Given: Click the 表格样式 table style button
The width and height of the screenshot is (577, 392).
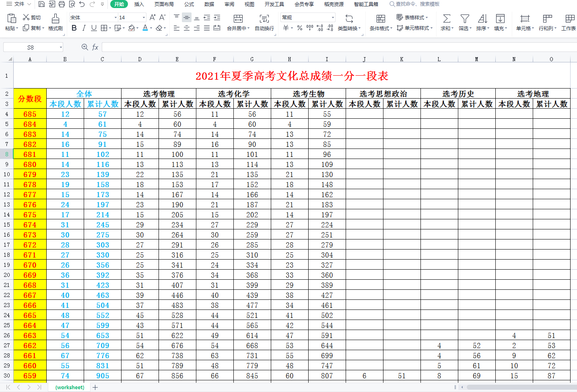Looking at the screenshot, I should [x=412, y=18].
